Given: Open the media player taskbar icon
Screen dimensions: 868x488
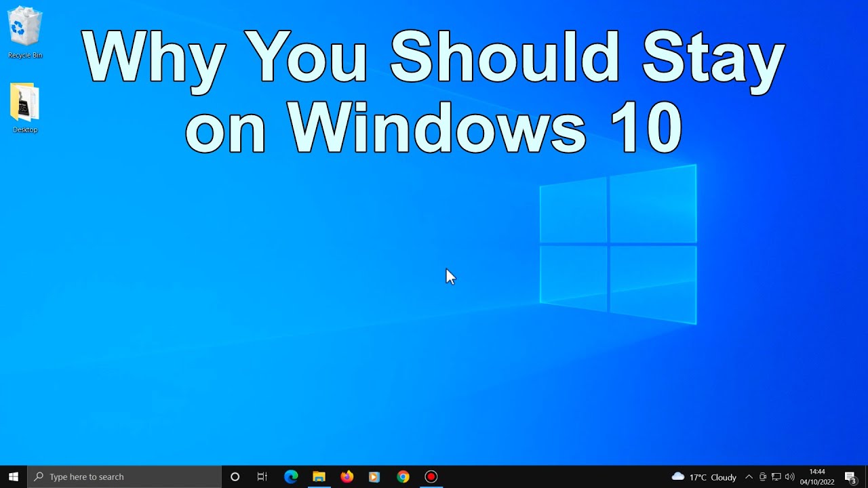Looking at the screenshot, I should [374, 476].
